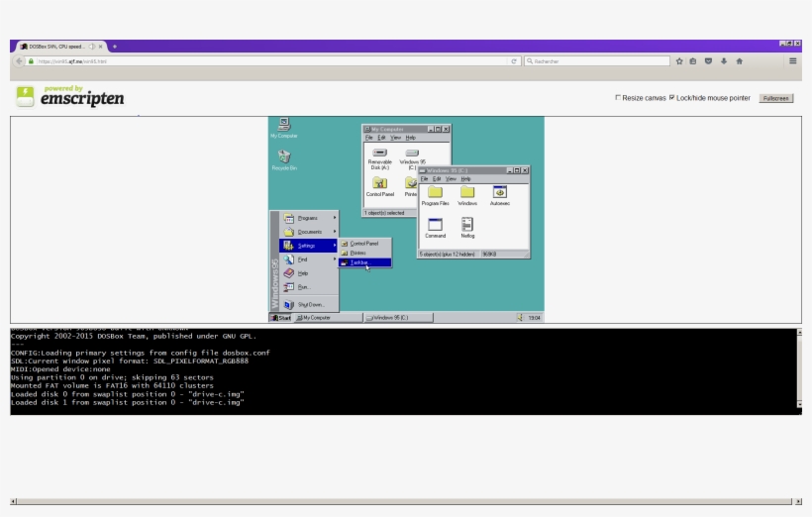
Task: Click the highlighted Settings entry in Start menu
Action: coord(309,246)
